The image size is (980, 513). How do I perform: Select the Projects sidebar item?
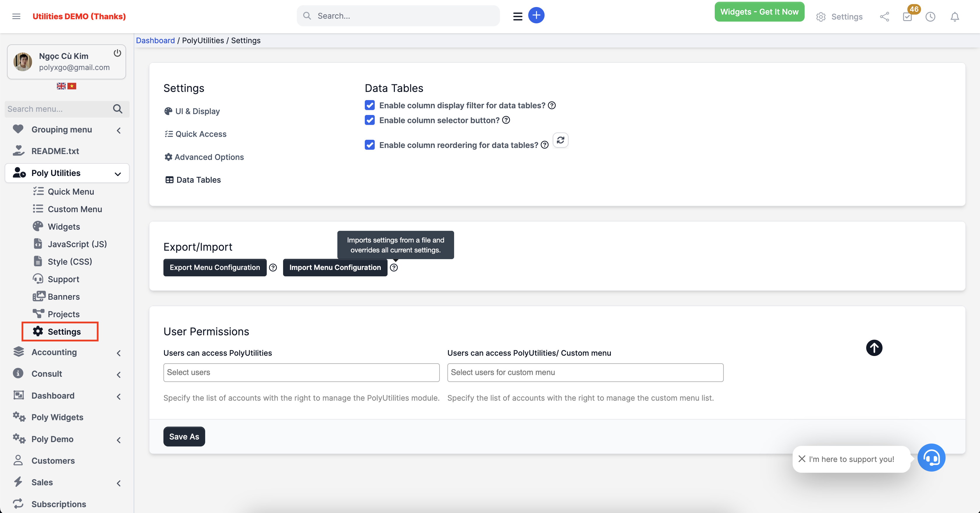point(64,314)
